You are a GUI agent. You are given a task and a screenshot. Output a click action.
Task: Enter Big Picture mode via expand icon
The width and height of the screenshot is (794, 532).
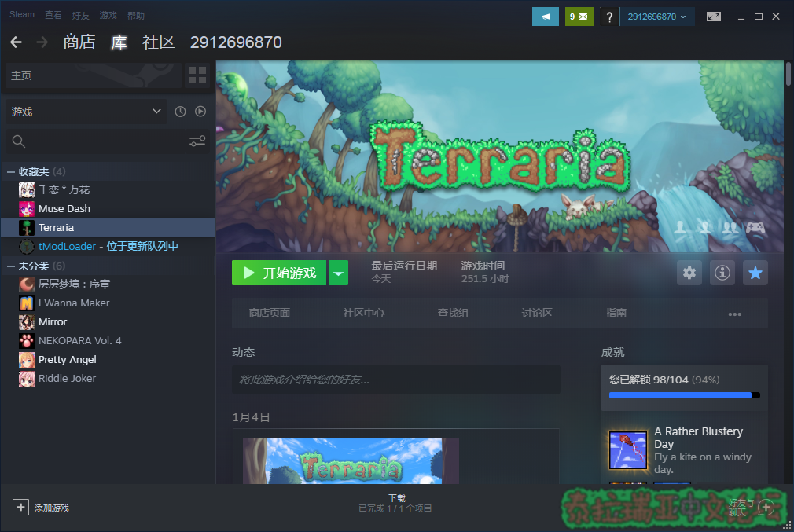714,17
